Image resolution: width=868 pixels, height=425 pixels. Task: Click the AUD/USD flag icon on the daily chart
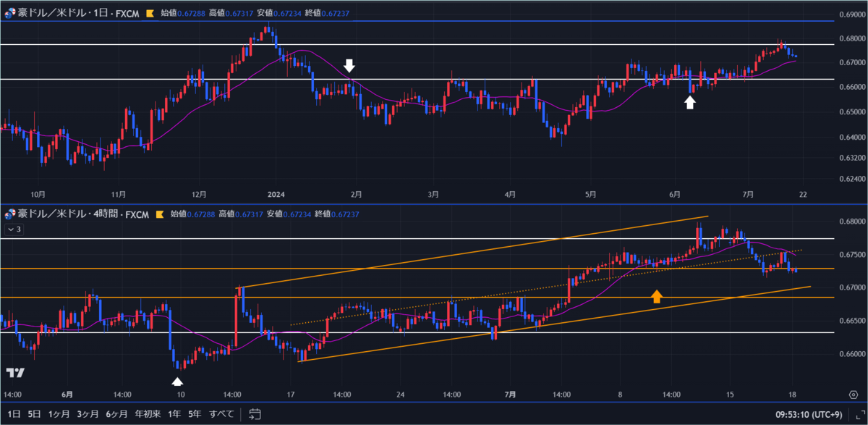coord(9,12)
